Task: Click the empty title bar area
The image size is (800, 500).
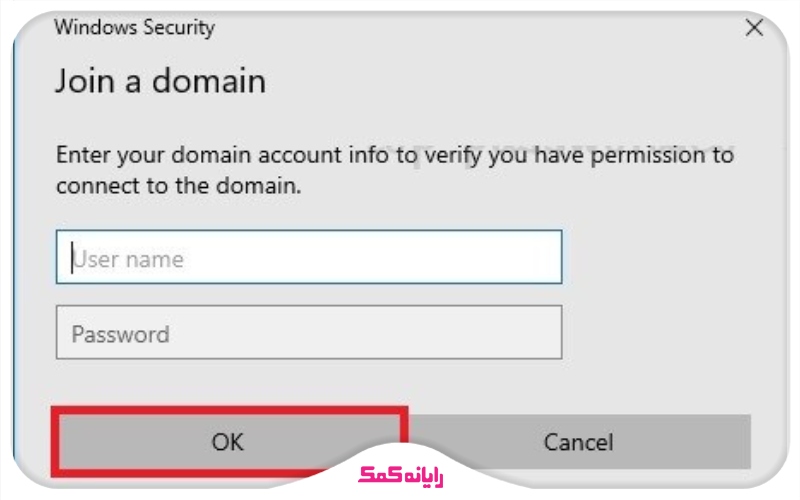Action: coord(480,27)
